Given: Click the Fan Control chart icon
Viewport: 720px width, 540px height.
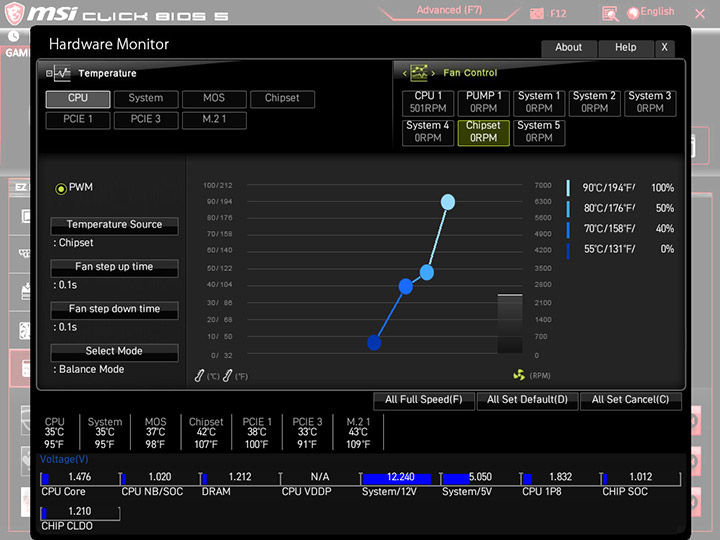Looking at the screenshot, I should [418, 73].
